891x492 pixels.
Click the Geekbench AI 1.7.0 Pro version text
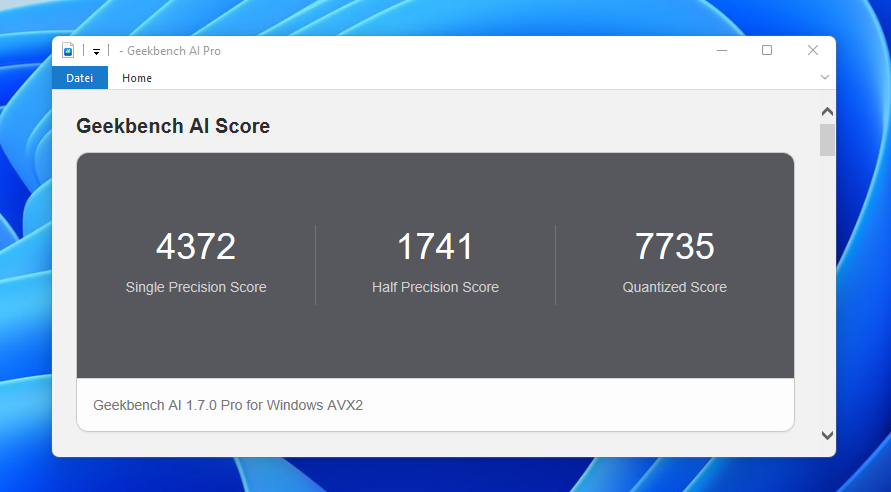(228, 405)
